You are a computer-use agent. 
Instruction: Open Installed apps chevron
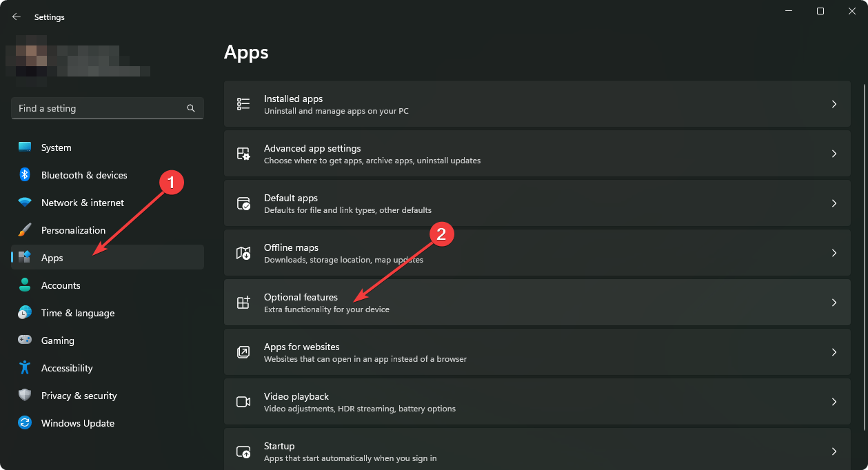pos(834,104)
